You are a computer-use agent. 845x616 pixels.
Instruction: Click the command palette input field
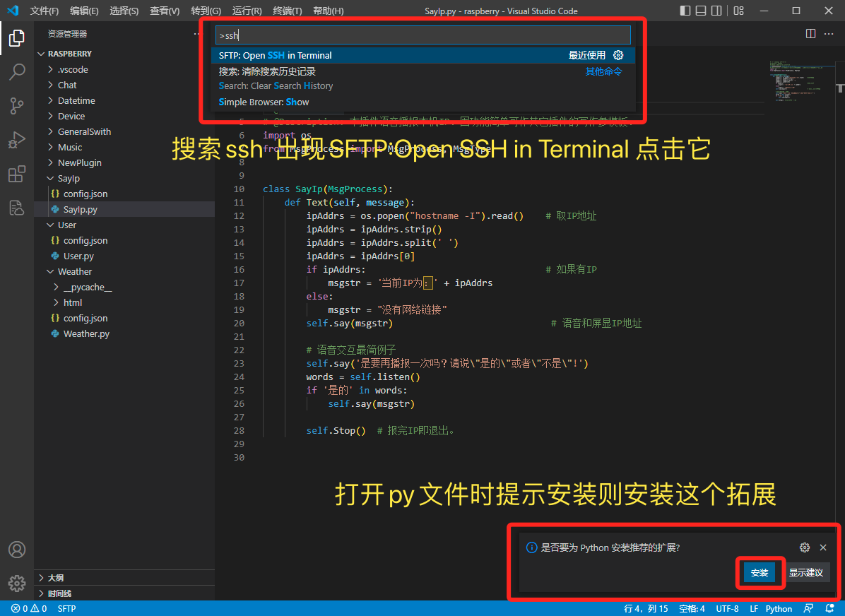[x=423, y=35]
